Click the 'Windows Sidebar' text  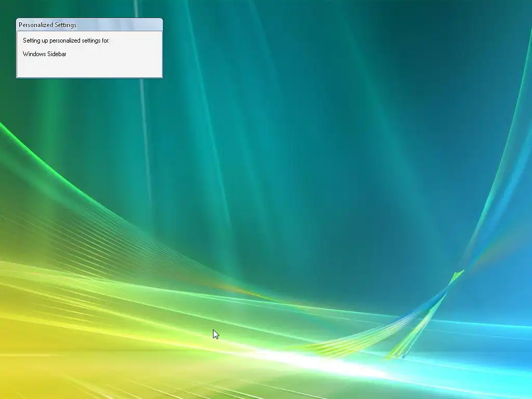pyautogui.click(x=45, y=54)
